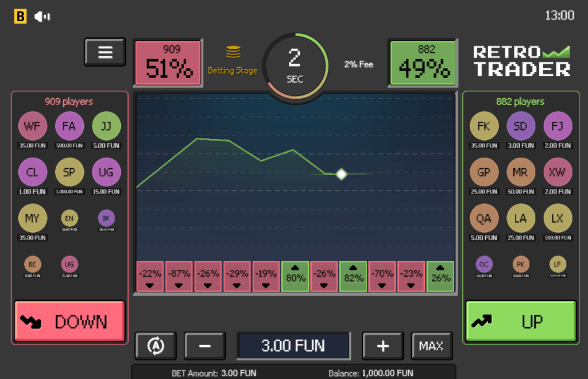Click the 82% green history tile

pos(353,277)
